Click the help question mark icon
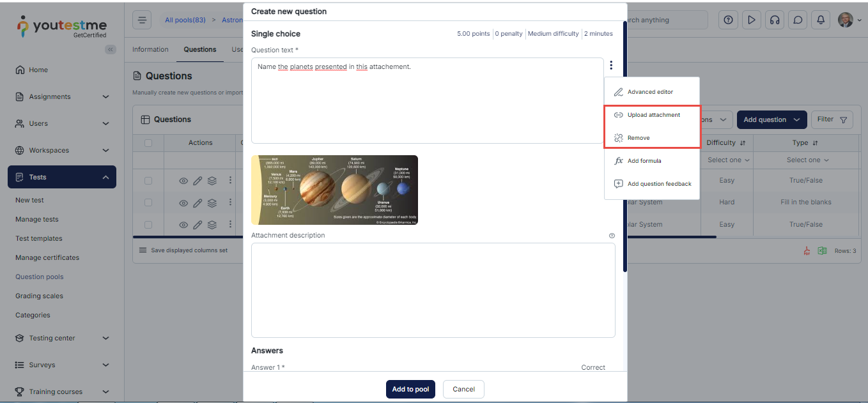Viewport: 868px width, 403px height. (728, 20)
